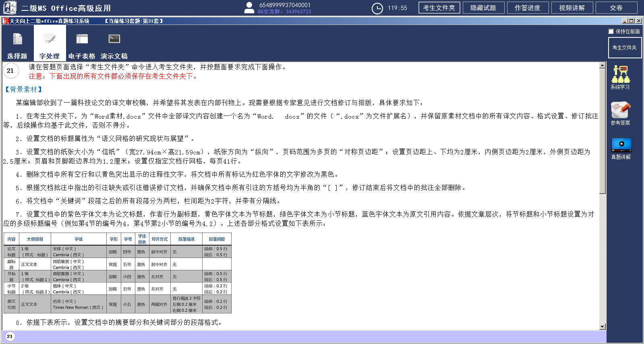644x344 pixels.
Task: Toggle the 保持在前面 checkbox
Action: pos(611,31)
